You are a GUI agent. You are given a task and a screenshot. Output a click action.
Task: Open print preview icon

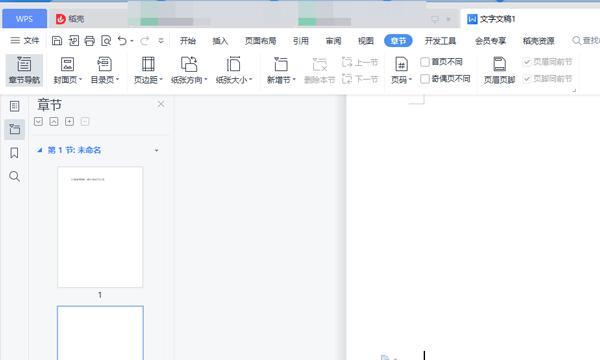pyautogui.click(x=106, y=41)
